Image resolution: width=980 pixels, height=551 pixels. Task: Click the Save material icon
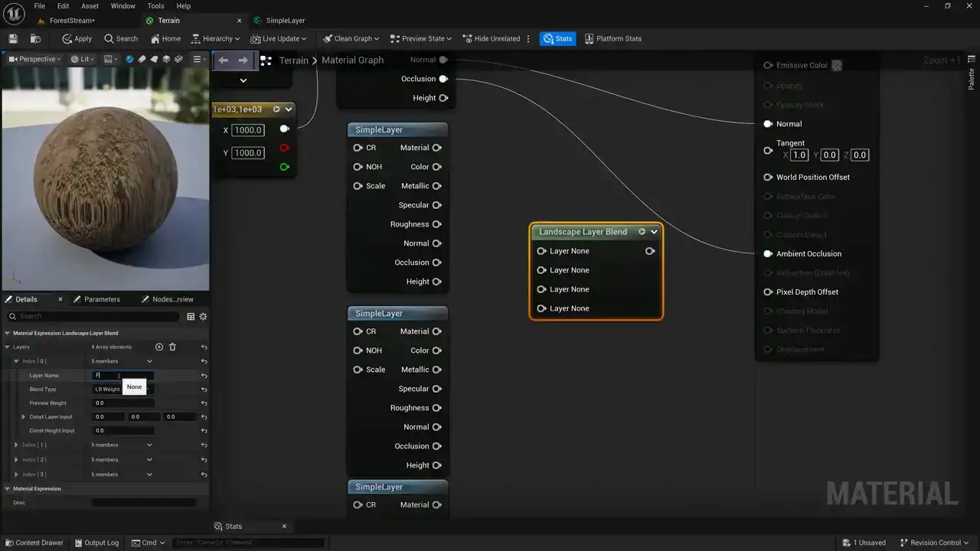(x=13, y=38)
